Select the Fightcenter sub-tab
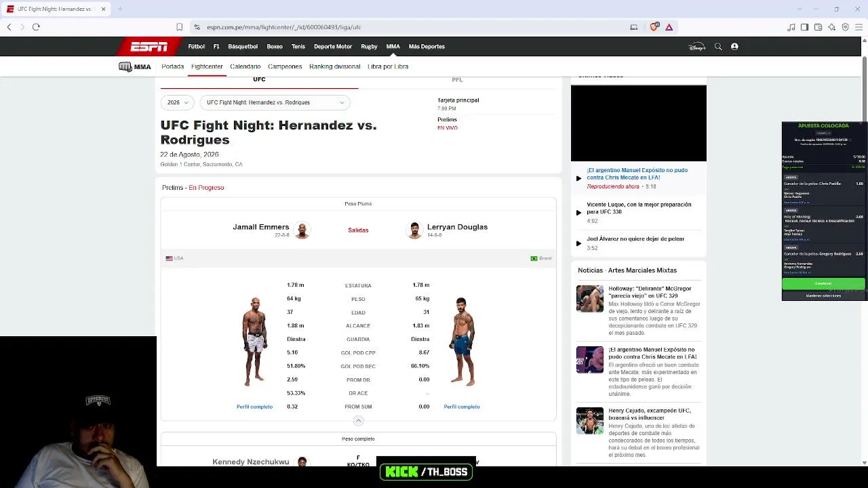This screenshot has height=488, width=868. (x=207, y=66)
